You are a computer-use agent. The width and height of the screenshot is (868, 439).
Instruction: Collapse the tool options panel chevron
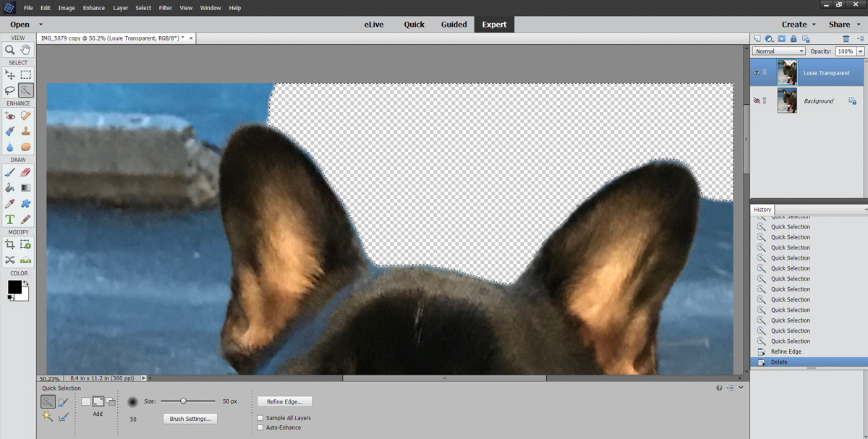[741, 388]
